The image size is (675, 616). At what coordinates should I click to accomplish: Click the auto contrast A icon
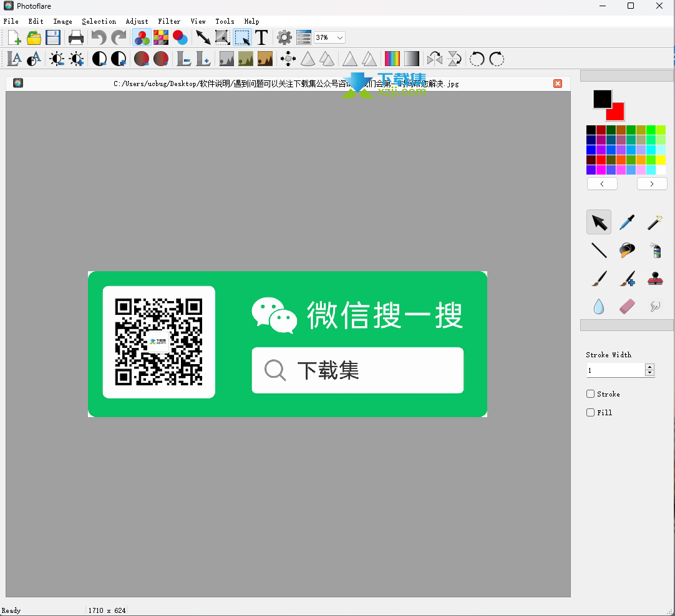tap(34, 59)
